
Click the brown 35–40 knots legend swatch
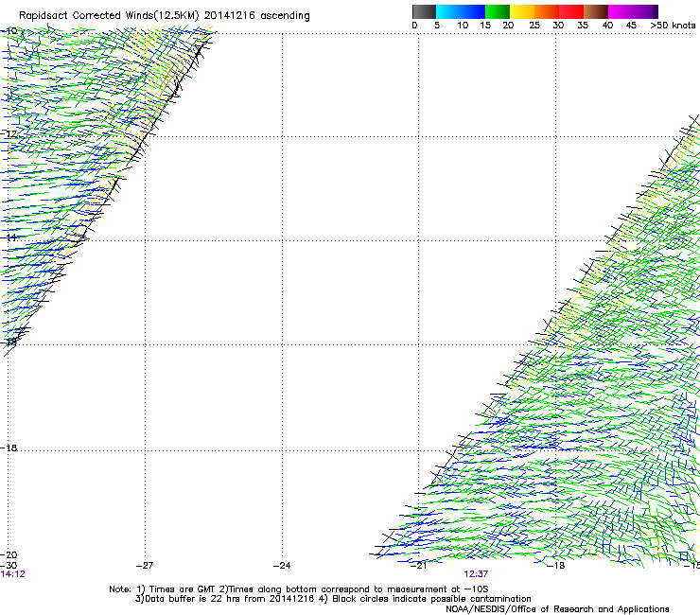(x=596, y=11)
